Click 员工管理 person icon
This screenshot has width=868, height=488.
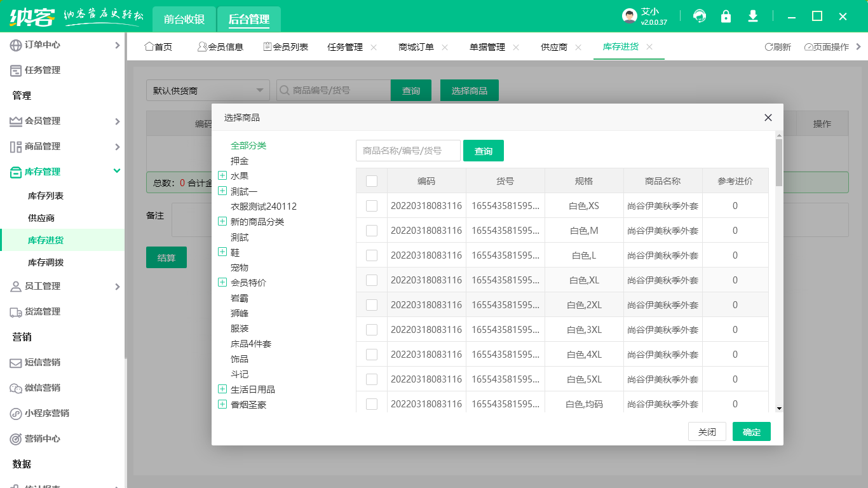(x=16, y=286)
